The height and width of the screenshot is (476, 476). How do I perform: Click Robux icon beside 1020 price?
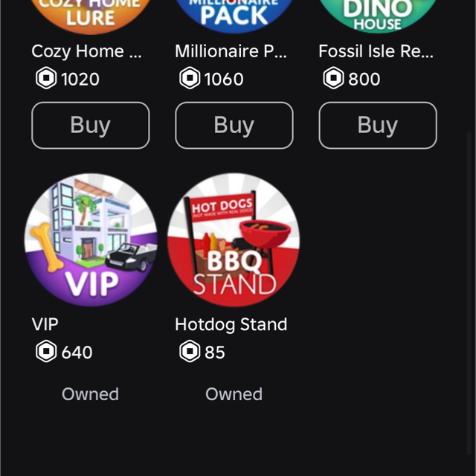point(46,79)
